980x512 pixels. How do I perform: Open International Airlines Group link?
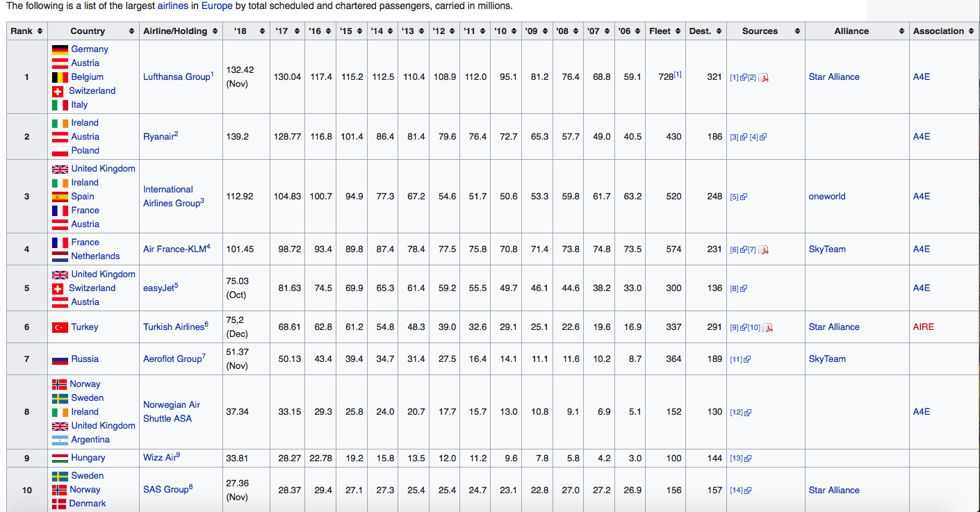pyautogui.click(x=172, y=197)
